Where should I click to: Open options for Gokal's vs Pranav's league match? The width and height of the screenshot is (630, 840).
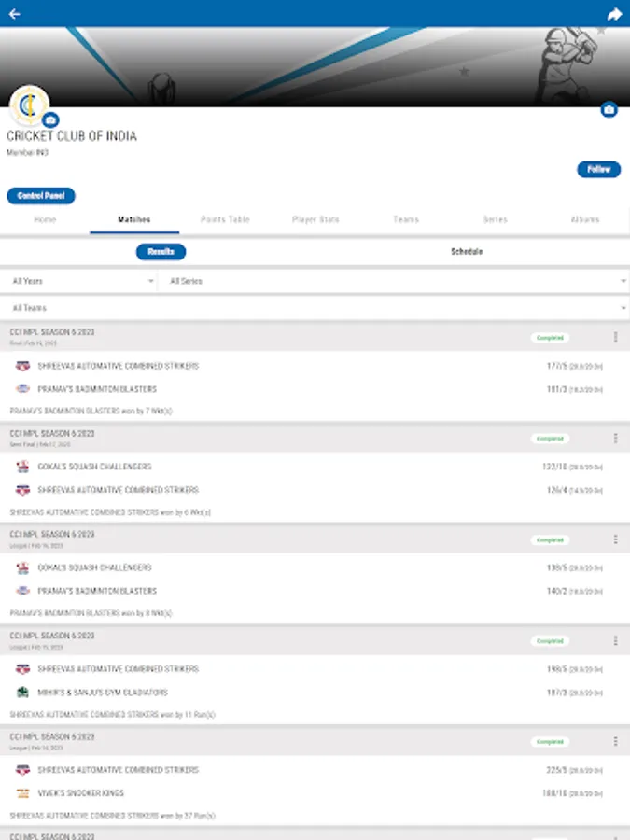pos(615,539)
